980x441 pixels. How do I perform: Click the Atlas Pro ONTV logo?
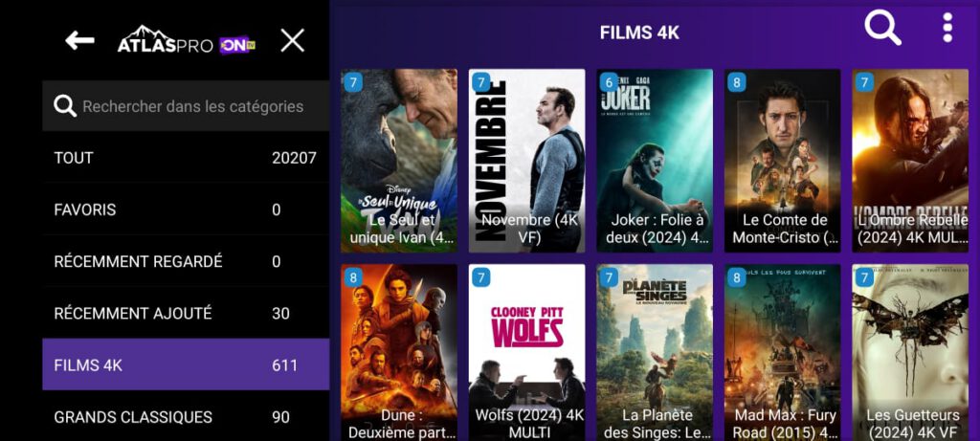[x=187, y=41]
